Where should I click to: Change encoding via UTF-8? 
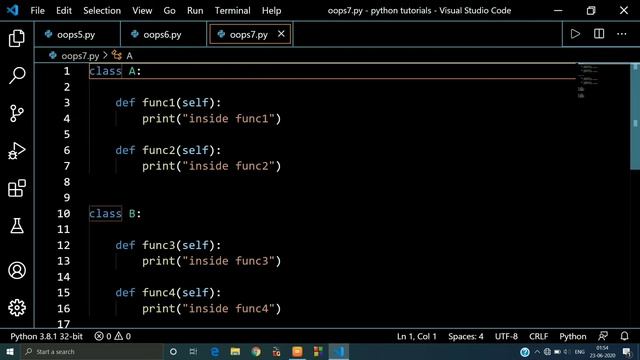pos(506,336)
